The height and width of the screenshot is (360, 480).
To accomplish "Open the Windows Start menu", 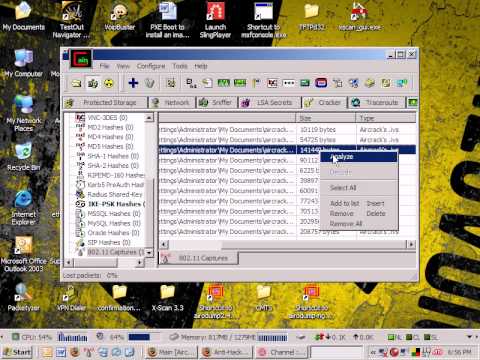I will pyautogui.click(x=17, y=352).
